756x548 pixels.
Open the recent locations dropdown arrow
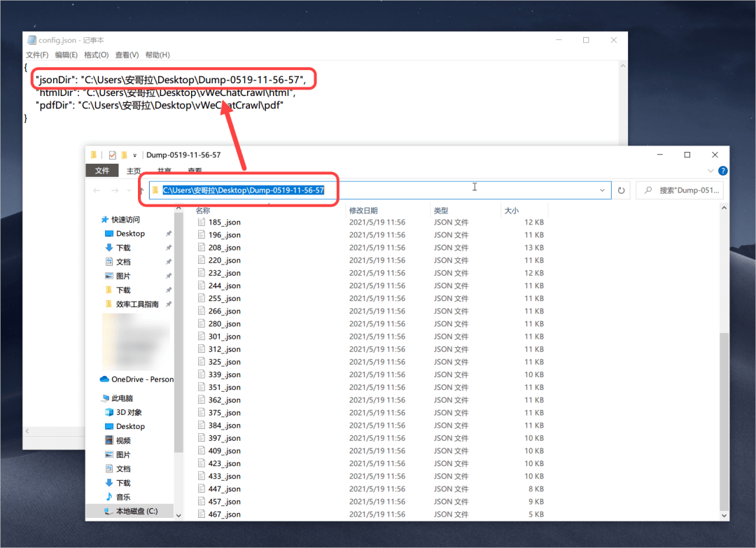pyautogui.click(x=129, y=191)
